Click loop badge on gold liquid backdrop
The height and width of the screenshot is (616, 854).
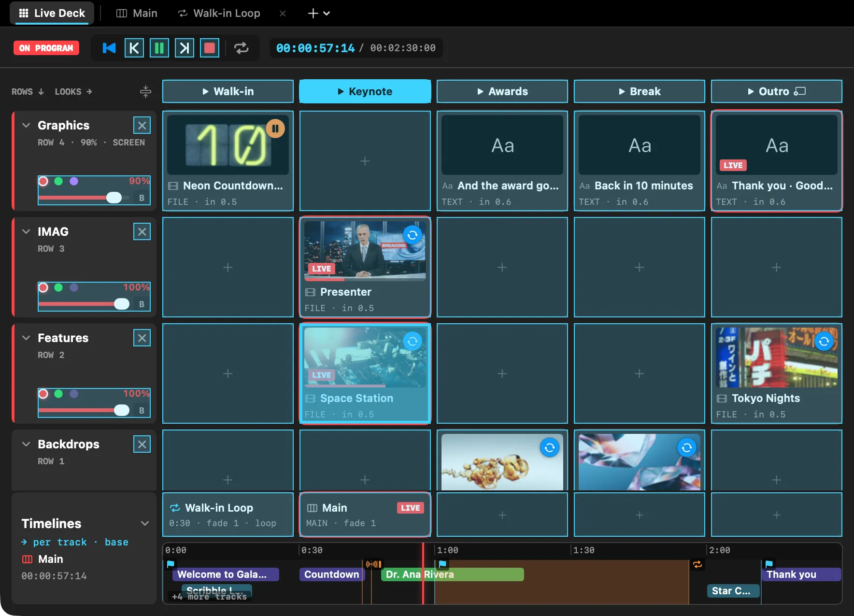pyautogui.click(x=550, y=448)
